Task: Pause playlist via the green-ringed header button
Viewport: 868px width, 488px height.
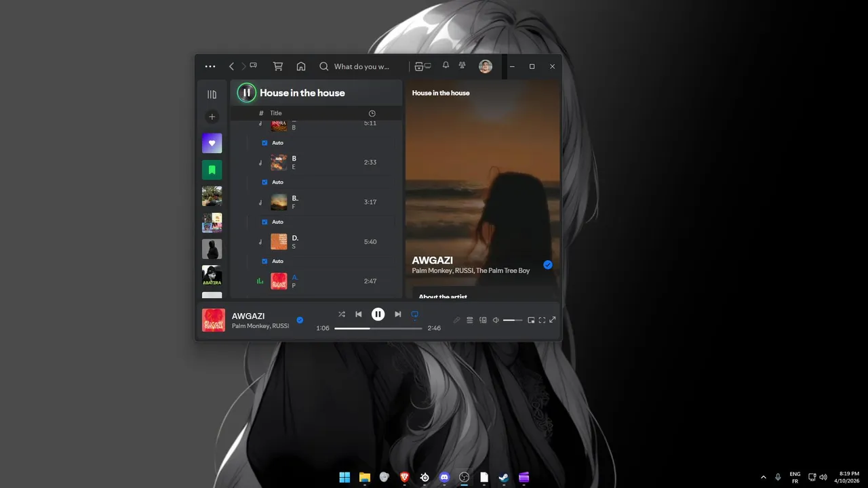Action: pos(247,93)
